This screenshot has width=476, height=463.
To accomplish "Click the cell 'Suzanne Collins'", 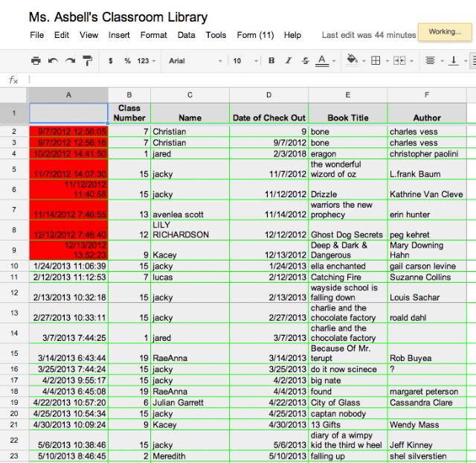I will point(427,278).
